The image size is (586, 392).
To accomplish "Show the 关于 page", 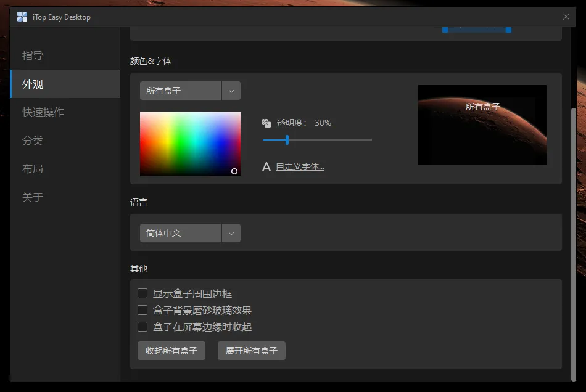I will (65, 197).
